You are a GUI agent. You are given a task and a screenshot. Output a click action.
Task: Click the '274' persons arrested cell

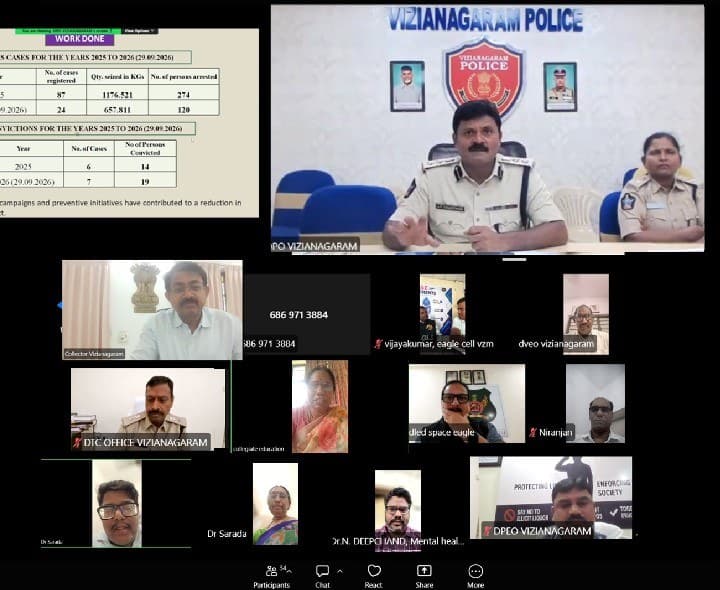click(x=184, y=95)
